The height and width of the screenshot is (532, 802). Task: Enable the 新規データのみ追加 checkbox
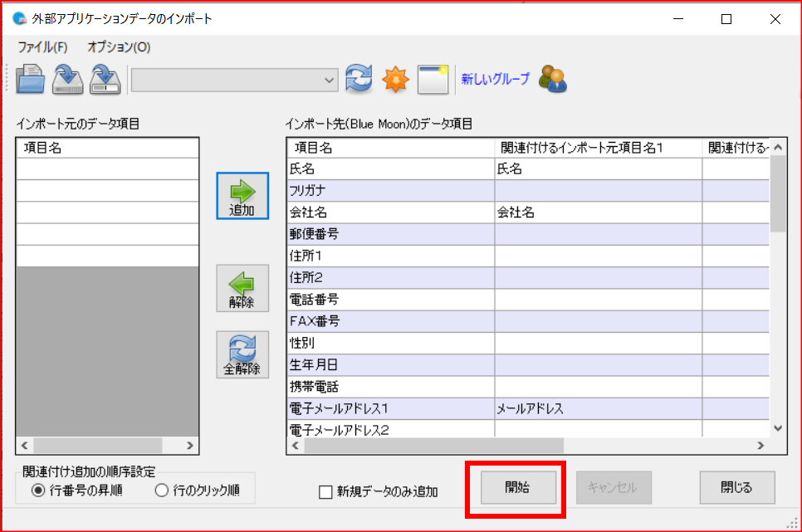tap(326, 492)
